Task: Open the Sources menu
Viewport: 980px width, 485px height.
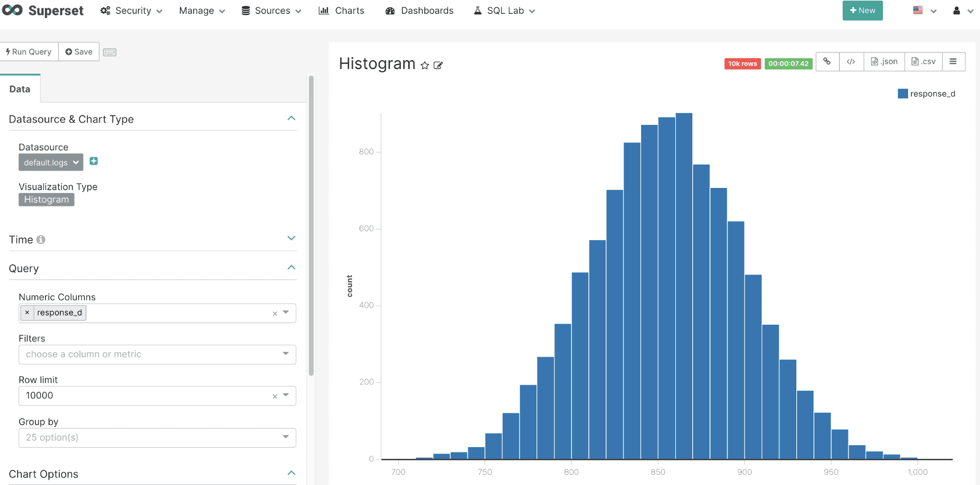Action: click(x=272, y=11)
